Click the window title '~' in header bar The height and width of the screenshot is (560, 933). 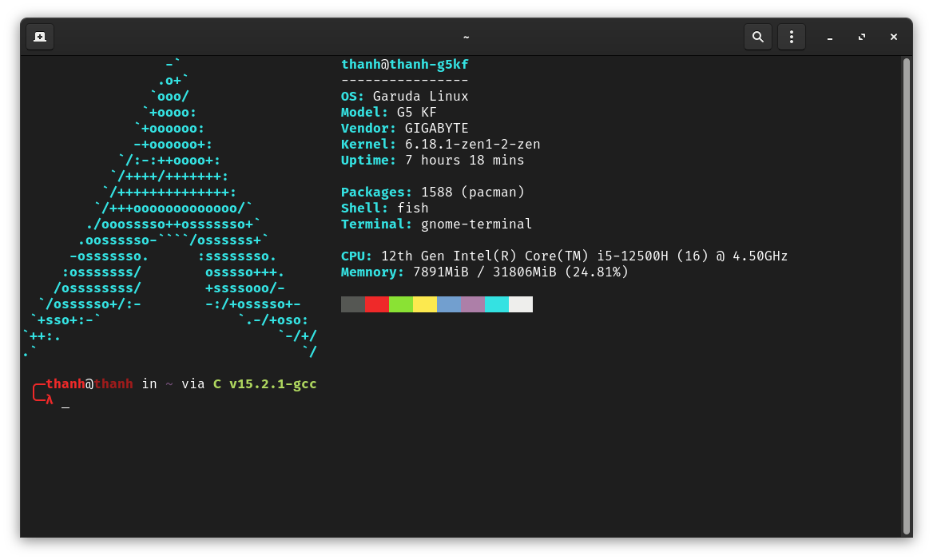(466, 38)
